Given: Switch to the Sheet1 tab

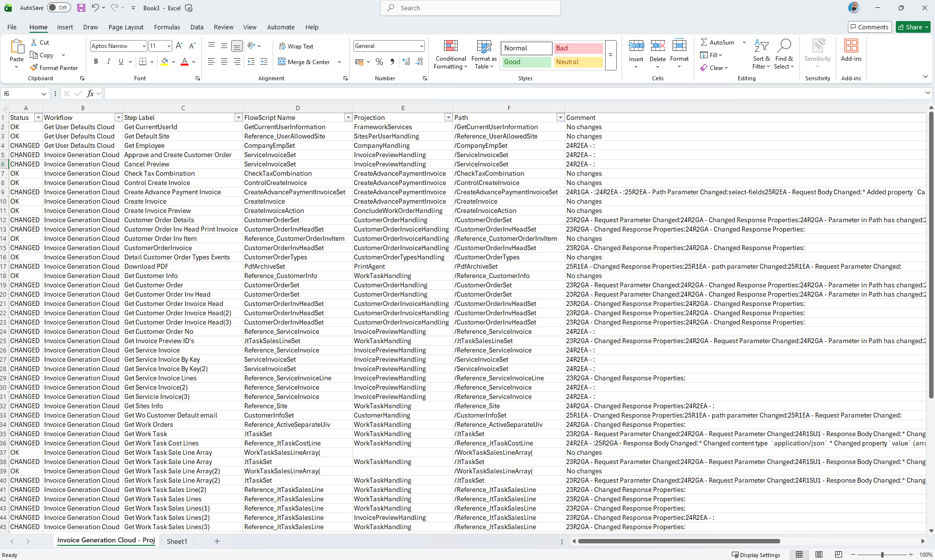Looking at the screenshot, I should pos(177,541).
